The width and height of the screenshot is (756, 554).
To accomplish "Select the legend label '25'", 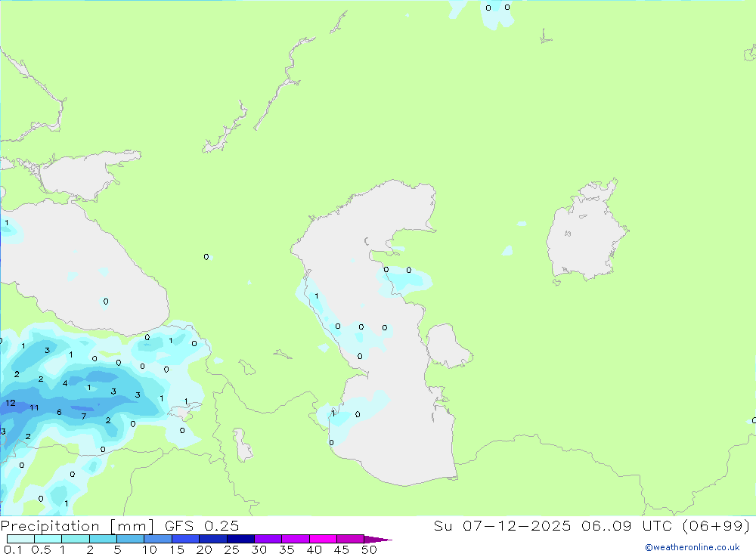I will tap(231, 549).
